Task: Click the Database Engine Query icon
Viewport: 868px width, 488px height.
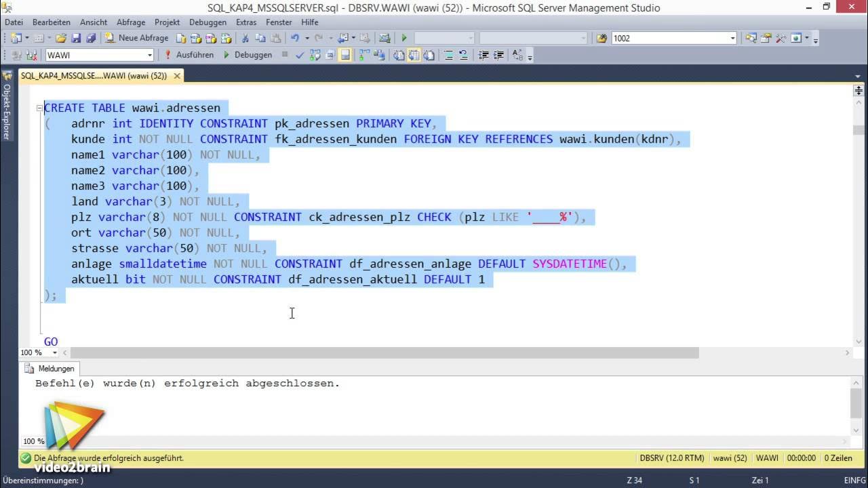Action: [x=181, y=38]
